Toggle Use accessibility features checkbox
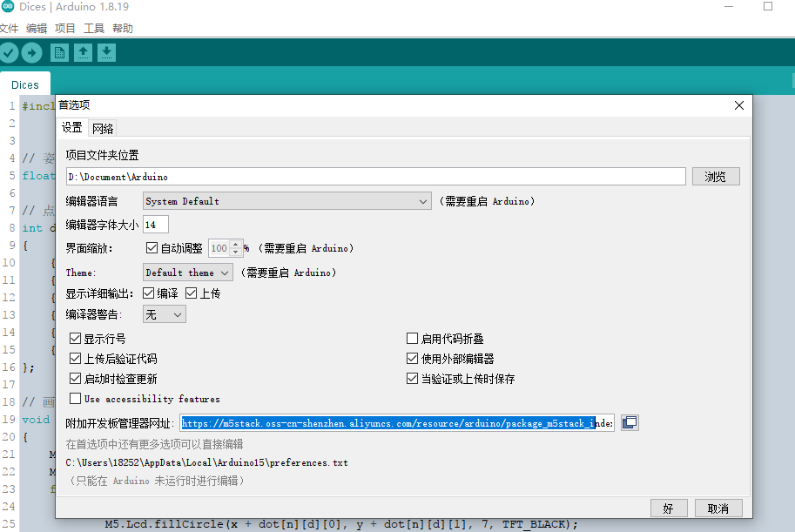Viewport: 795px width, 532px height. [x=76, y=399]
